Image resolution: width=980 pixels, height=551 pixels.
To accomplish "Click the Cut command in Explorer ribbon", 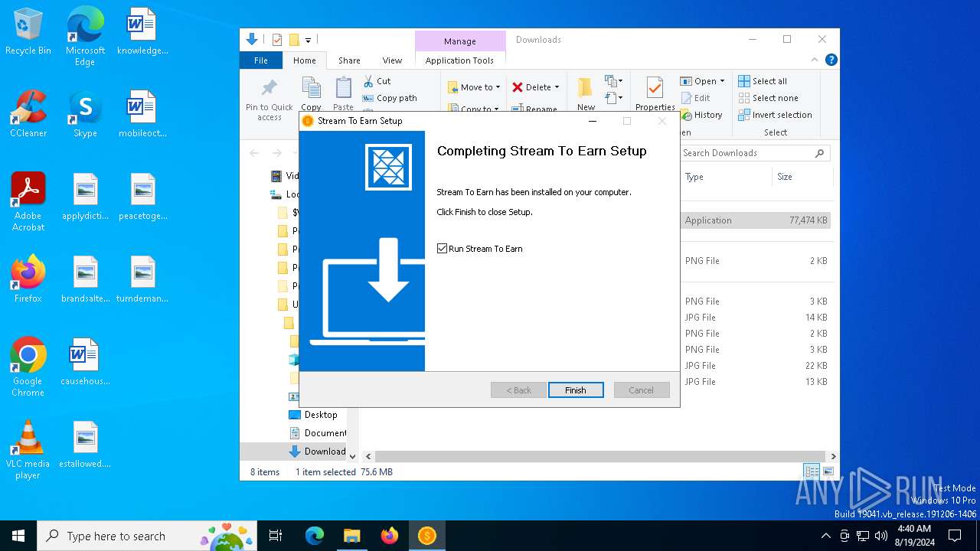I will pyautogui.click(x=377, y=81).
